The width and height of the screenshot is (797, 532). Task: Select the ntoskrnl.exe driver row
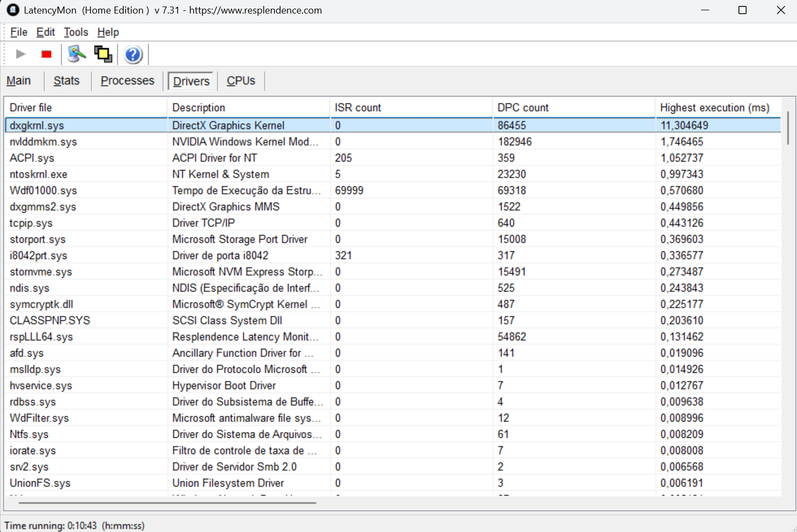point(393,174)
